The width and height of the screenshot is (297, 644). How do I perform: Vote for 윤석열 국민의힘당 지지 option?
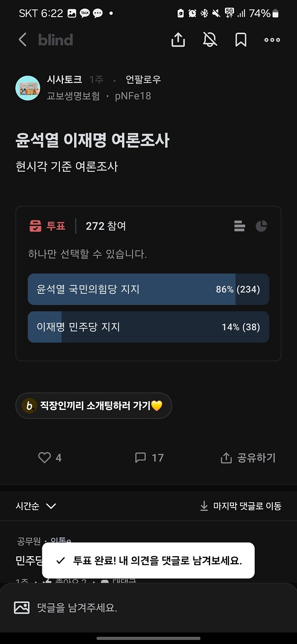point(148,290)
